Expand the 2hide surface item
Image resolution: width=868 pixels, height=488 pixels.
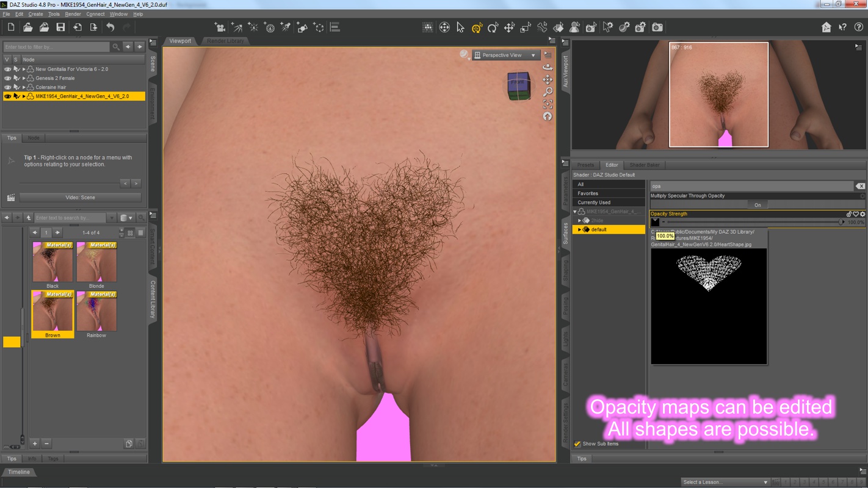tap(580, 220)
